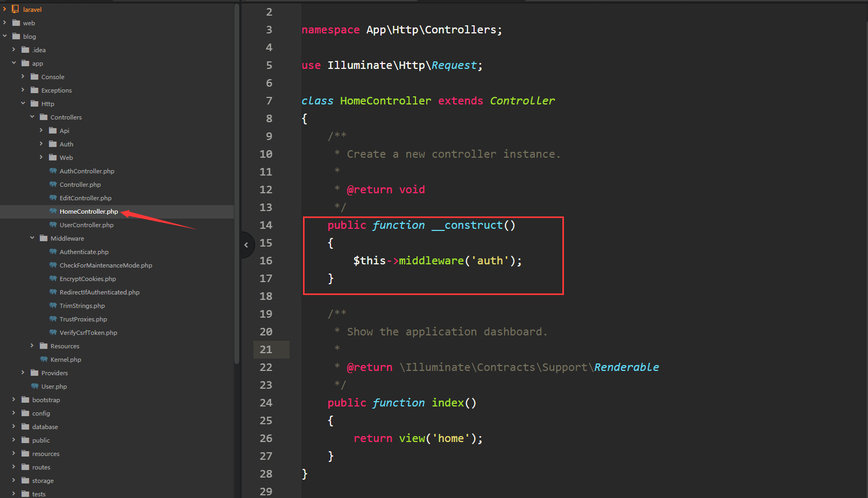Click the Providers folder icon

coord(34,373)
